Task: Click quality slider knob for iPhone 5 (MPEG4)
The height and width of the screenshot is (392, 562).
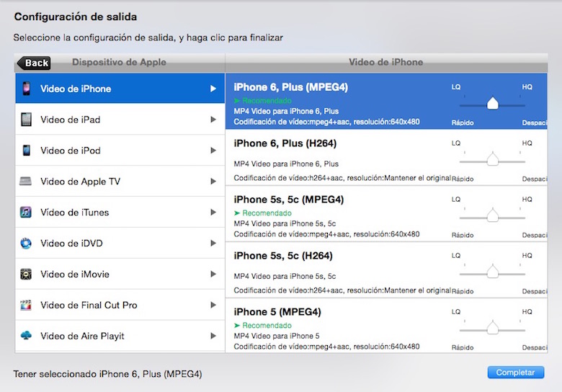Action: pyautogui.click(x=492, y=327)
